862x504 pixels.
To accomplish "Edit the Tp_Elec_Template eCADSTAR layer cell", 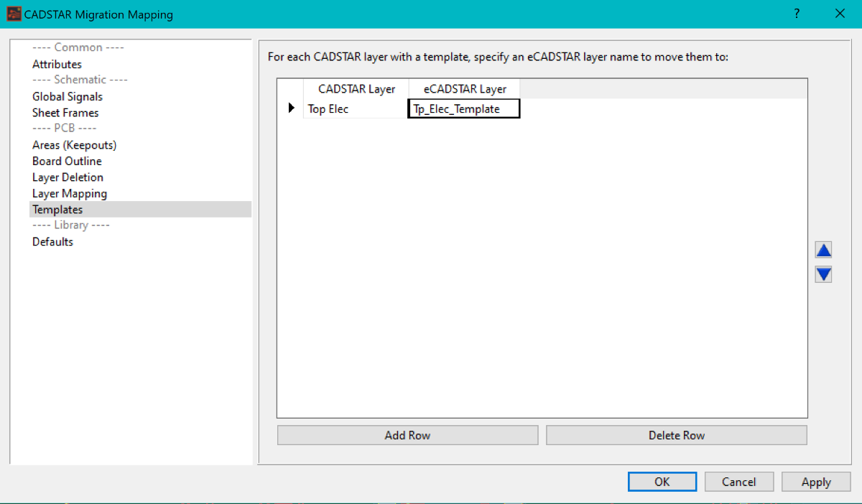I will (464, 109).
